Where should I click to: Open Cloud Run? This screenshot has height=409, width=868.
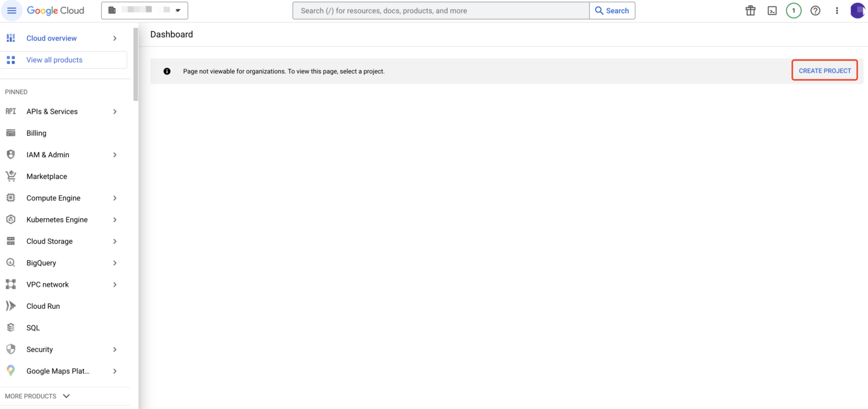[44, 305]
